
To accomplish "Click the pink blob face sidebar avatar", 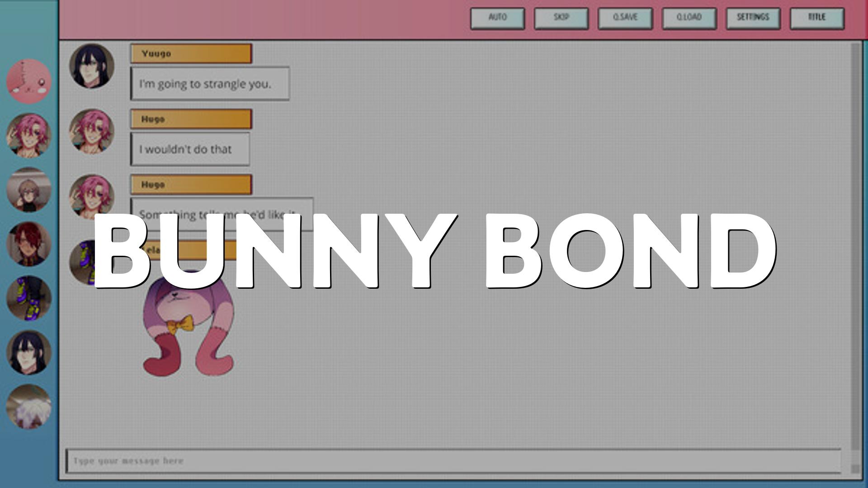I will 29,81.
